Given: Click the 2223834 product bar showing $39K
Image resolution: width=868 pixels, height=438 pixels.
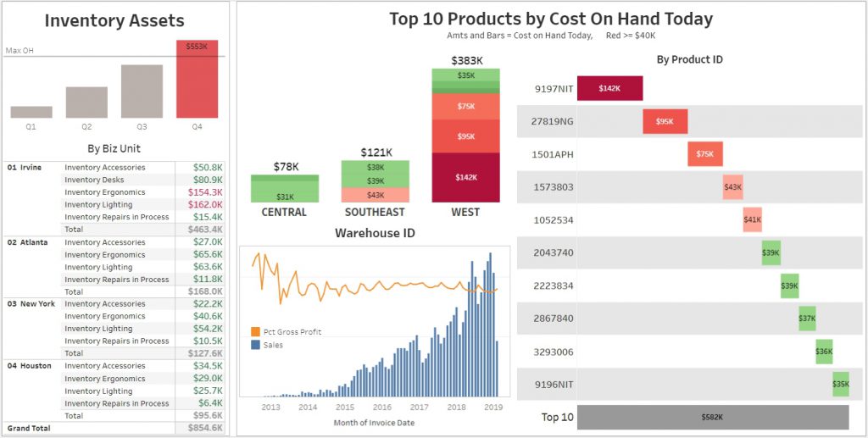Looking at the screenshot, I should [x=790, y=286].
